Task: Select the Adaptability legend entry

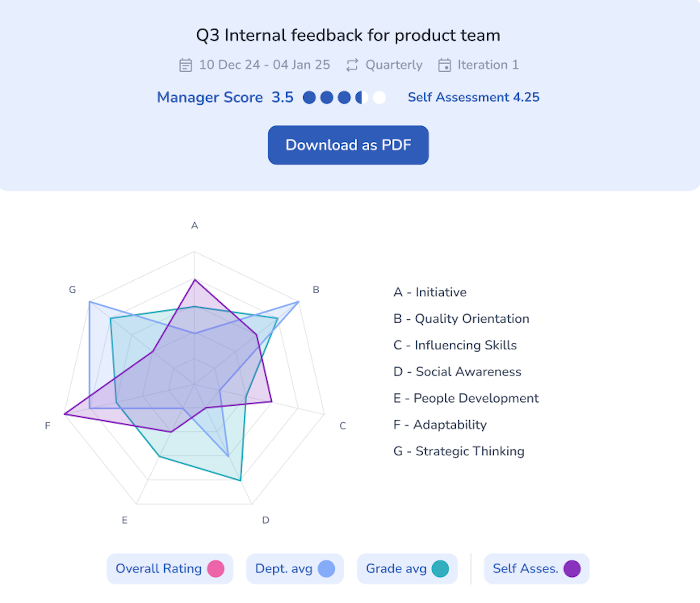Action: [440, 425]
